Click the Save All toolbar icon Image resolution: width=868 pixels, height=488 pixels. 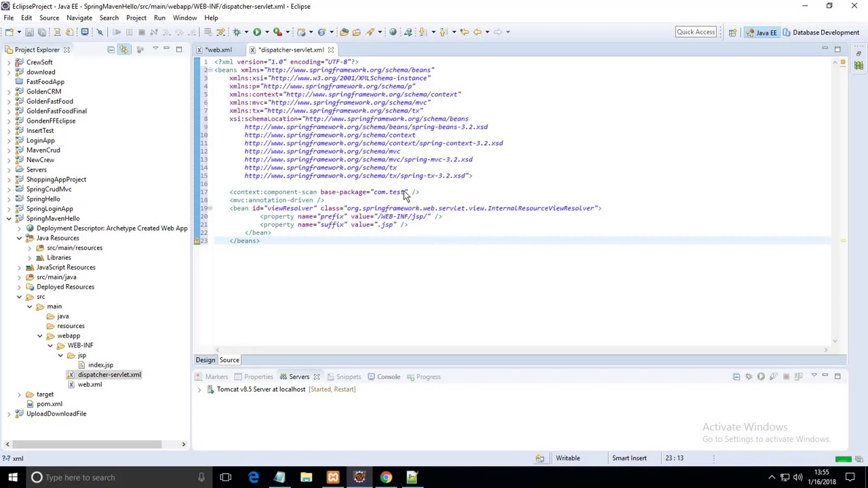[x=41, y=32]
